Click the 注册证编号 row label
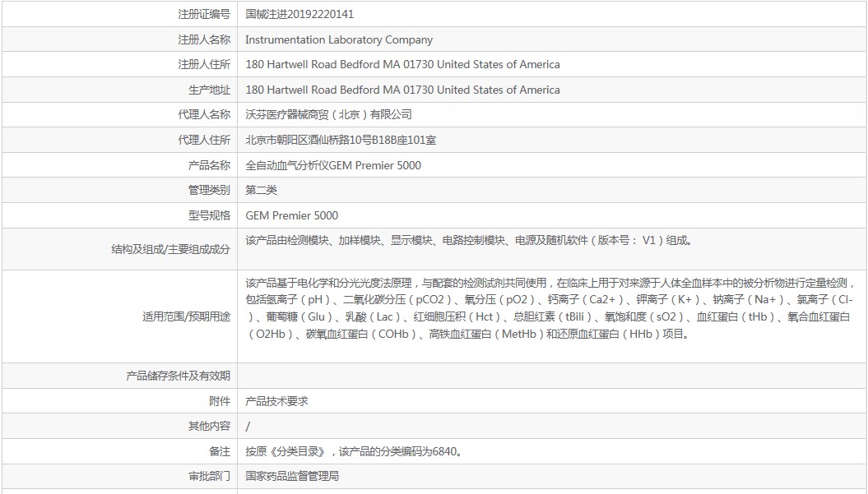The width and height of the screenshot is (868, 494). [x=204, y=14]
